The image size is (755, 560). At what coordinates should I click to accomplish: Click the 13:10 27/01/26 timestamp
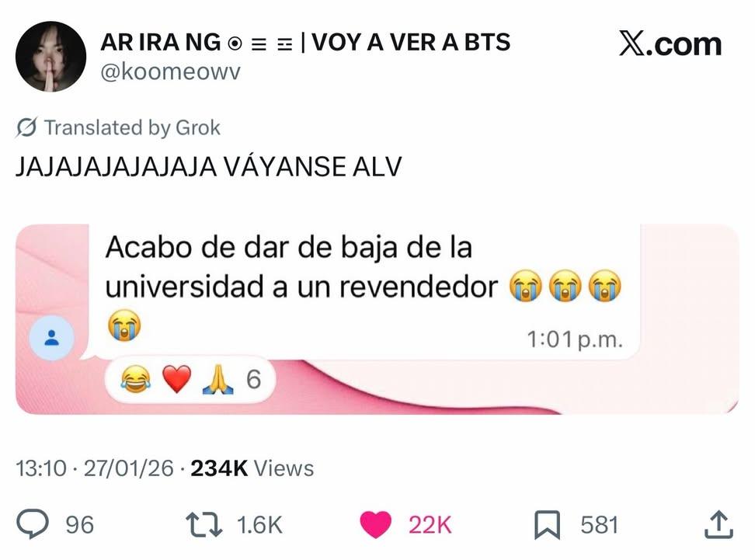[x=95, y=468]
